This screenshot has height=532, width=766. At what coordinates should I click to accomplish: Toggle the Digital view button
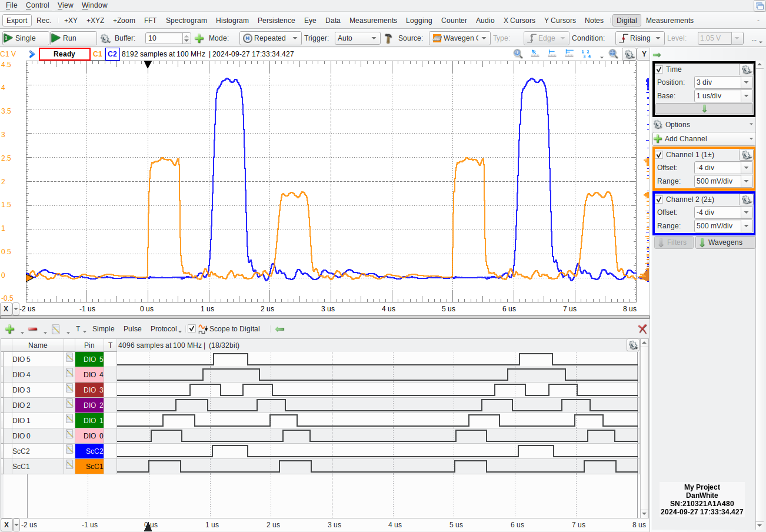pyautogui.click(x=627, y=21)
